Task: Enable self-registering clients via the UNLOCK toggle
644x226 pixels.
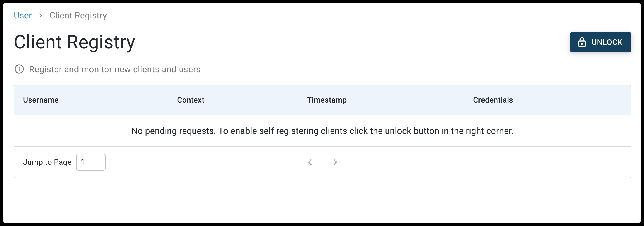Action: (x=601, y=42)
